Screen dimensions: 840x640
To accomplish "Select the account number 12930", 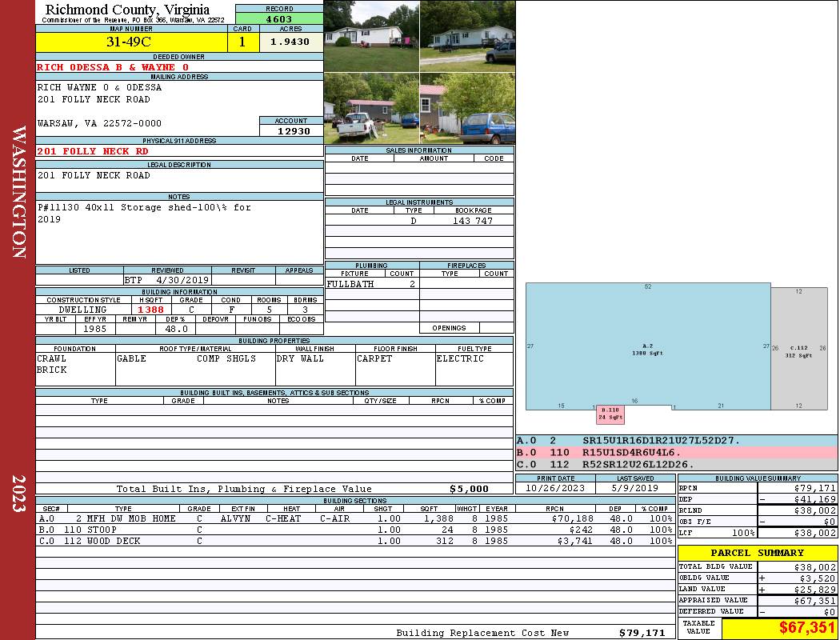I will pyautogui.click(x=293, y=131).
